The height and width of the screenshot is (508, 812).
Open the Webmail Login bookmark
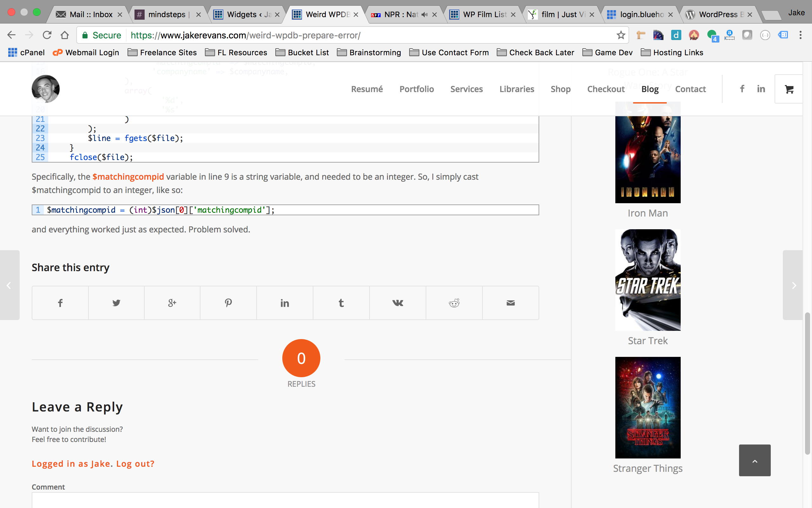coord(86,52)
